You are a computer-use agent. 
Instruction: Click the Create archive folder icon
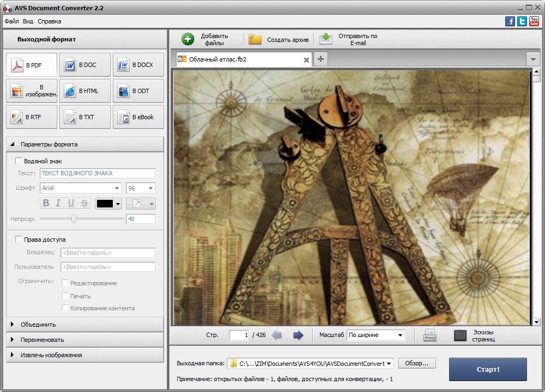click(x=255, y=39)
